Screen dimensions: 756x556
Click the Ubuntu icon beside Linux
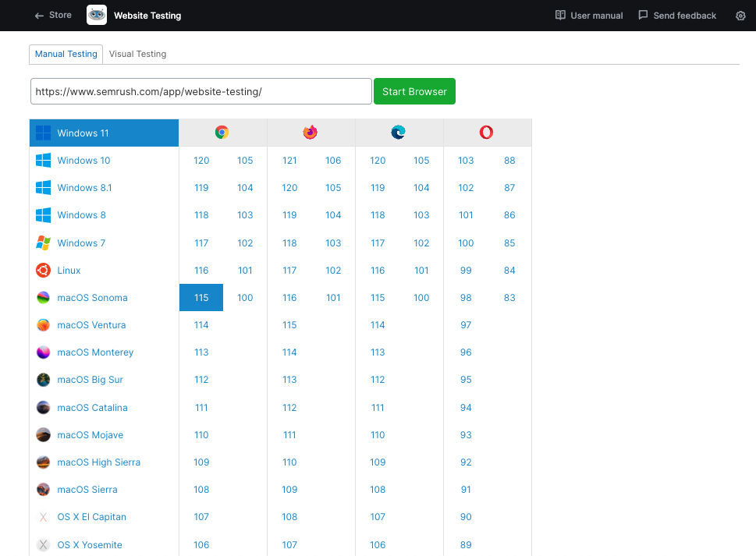[43, 270]
